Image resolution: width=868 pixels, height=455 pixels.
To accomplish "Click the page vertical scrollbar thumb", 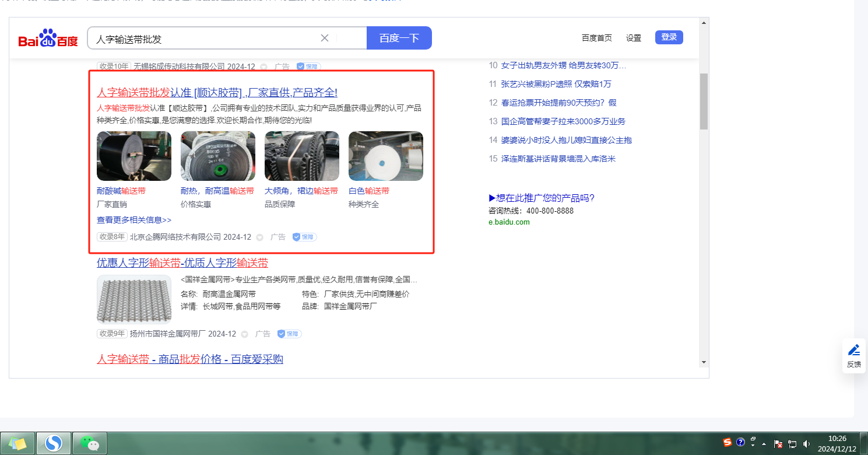I will coord(704,101).
